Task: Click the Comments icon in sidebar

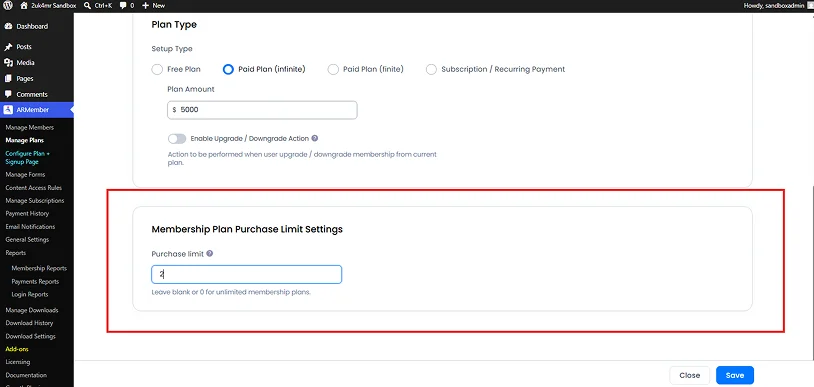Action: click(8, 94)
